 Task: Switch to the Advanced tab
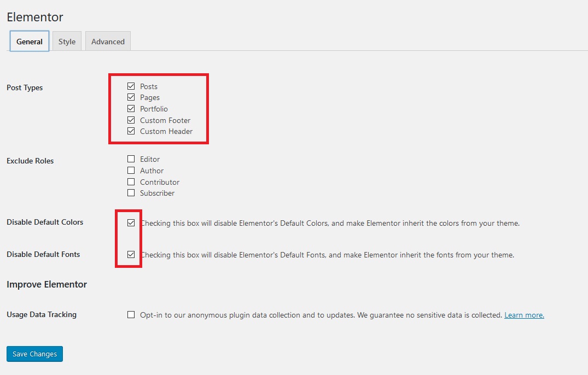[108, 41]
